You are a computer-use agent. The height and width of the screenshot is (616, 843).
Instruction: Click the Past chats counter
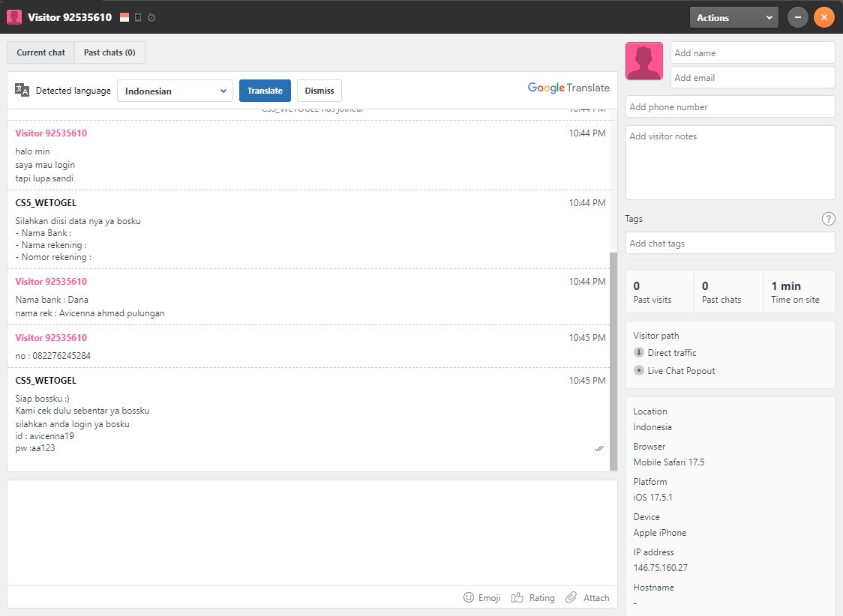coord(728,292)
